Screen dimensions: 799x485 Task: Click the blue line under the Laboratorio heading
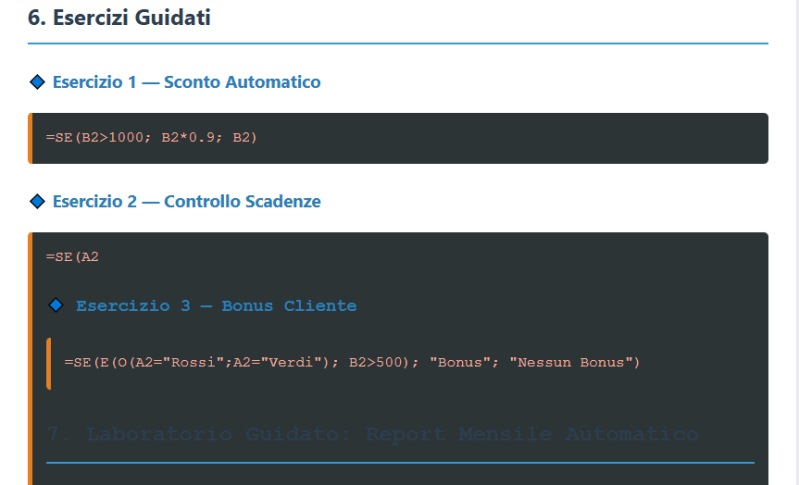tap(400, 463)
